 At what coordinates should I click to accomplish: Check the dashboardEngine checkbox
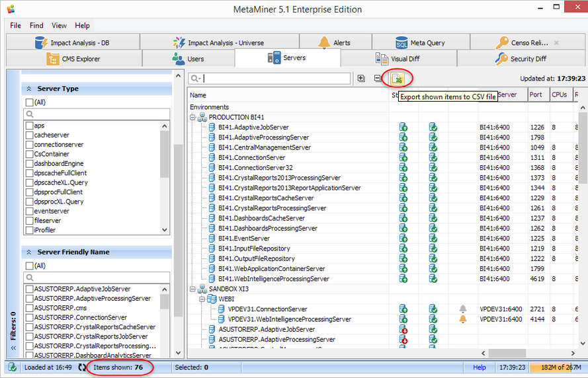pyautogui.click(x=29, y=164)
